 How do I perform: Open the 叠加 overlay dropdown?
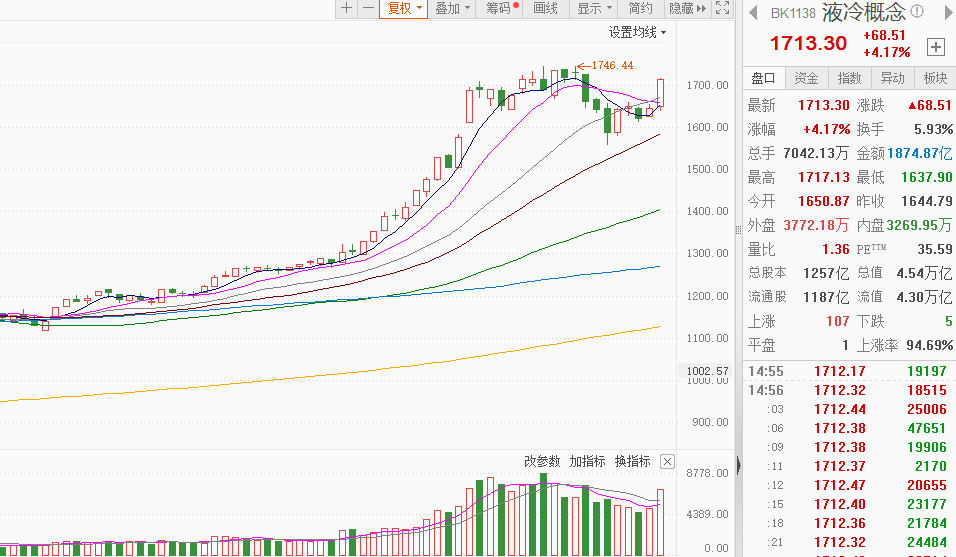click(x=452, y=8)
